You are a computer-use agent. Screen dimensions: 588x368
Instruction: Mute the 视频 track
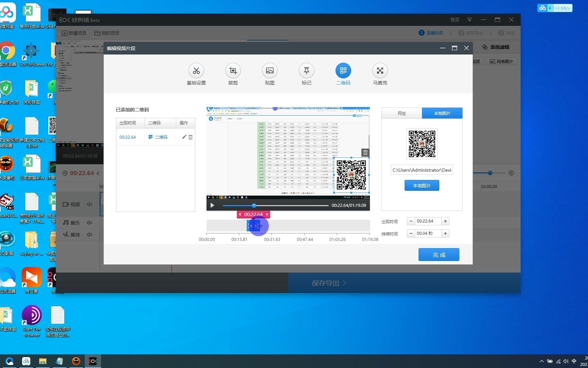[x=89, y=204]
